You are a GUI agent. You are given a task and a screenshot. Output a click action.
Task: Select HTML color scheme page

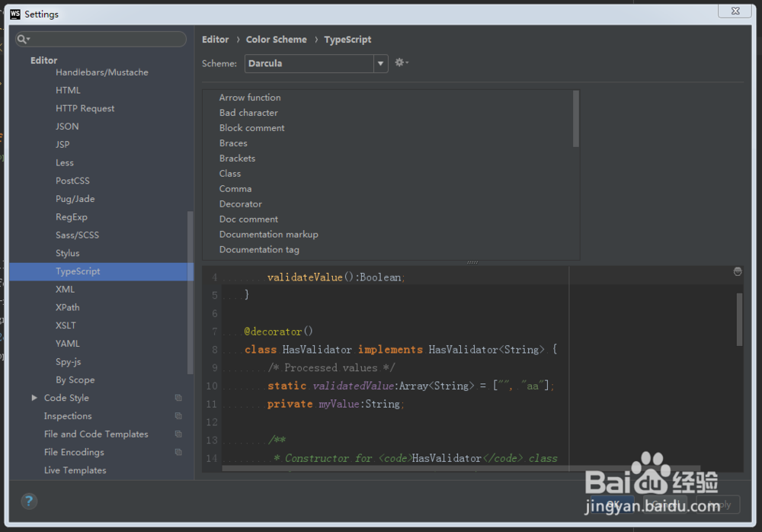68,90
